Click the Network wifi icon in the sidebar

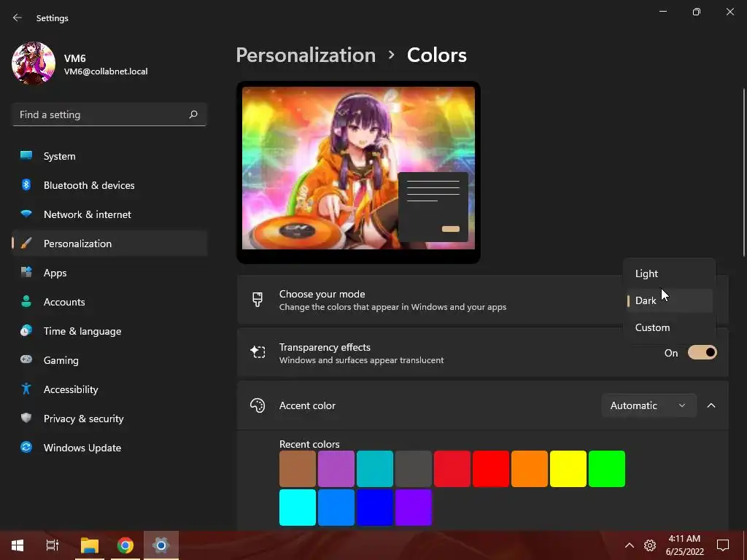(26, 214)
